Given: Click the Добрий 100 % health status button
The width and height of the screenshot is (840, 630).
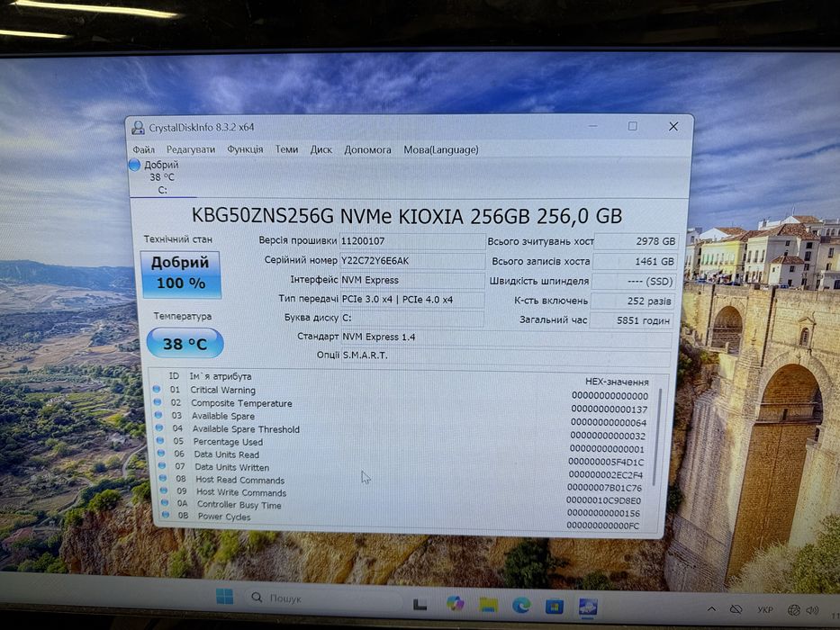Looking at the screenshot, I should point(181,274).
